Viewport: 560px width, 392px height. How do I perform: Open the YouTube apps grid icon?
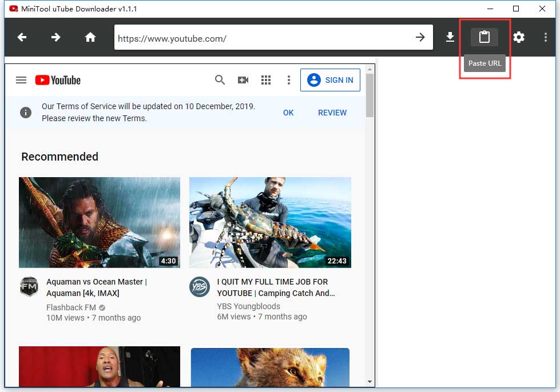tap(266, 80)
